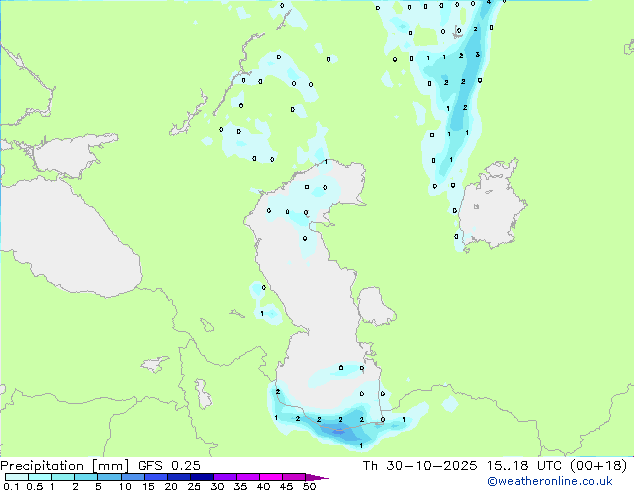
Task: Click the 0.5–1 mm legend swatch
Action: (x=40, y=477)
